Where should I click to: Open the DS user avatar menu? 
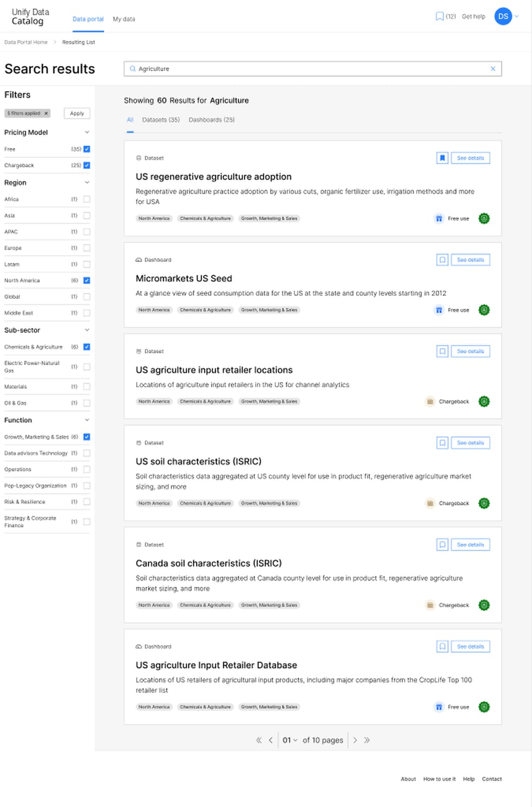[503, 16]
